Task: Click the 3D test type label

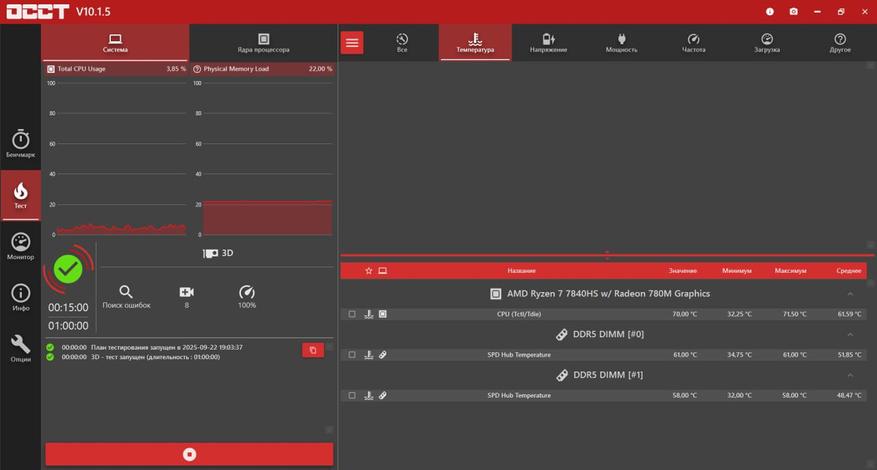Action: click(218, 253)
